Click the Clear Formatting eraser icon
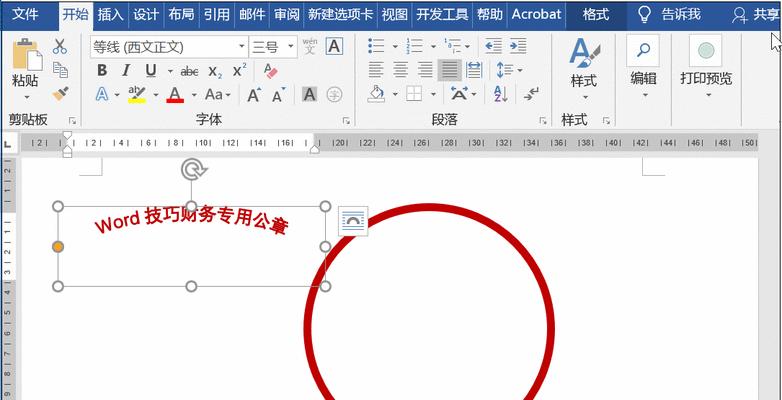 (x=270, y=71)
